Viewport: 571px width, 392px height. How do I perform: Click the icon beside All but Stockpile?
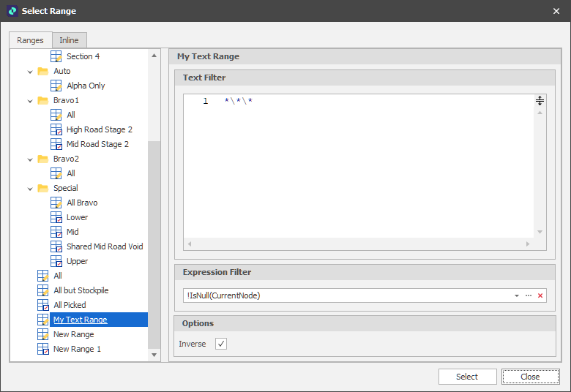[43, 290]
